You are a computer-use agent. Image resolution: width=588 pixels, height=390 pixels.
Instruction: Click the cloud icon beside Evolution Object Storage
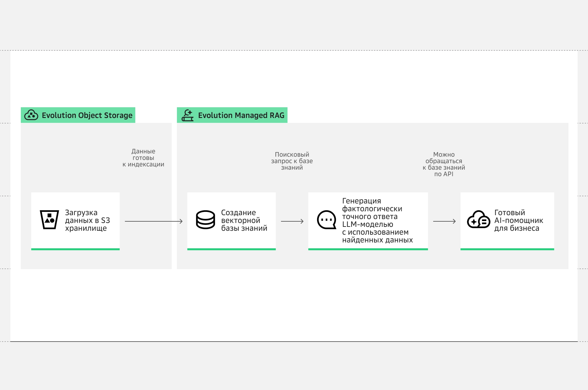[x=31, y=115]
